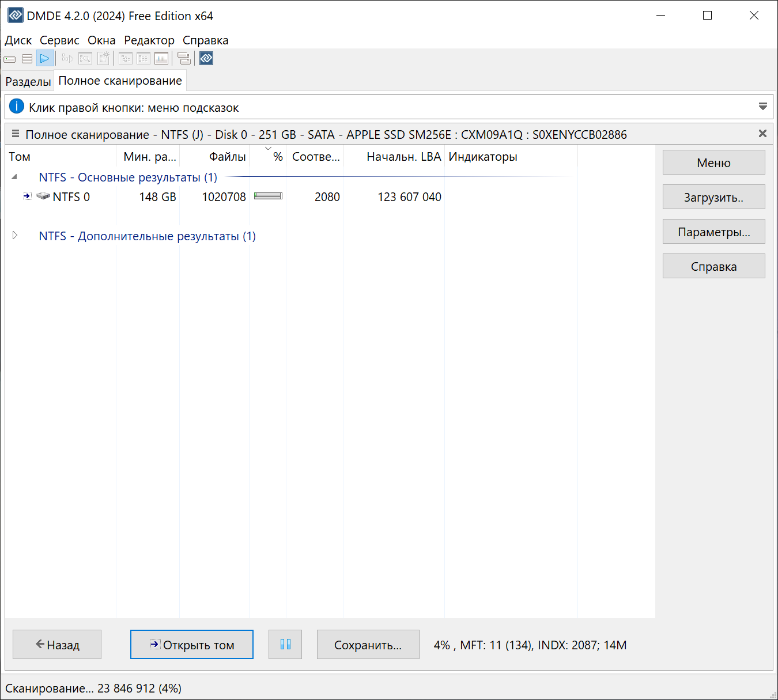
Task: Open the list view panel icon
Action: point(143,59)
